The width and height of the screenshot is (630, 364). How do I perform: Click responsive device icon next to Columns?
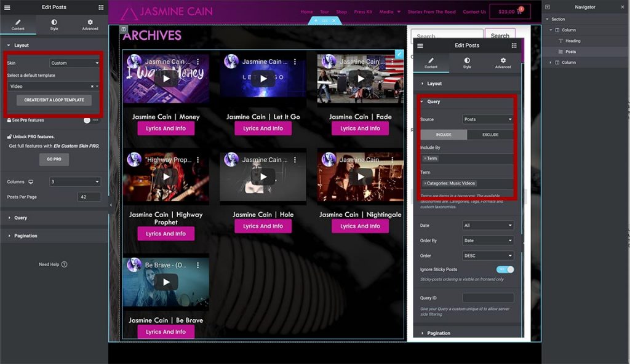pyautogui.click(x=31, y=182)
